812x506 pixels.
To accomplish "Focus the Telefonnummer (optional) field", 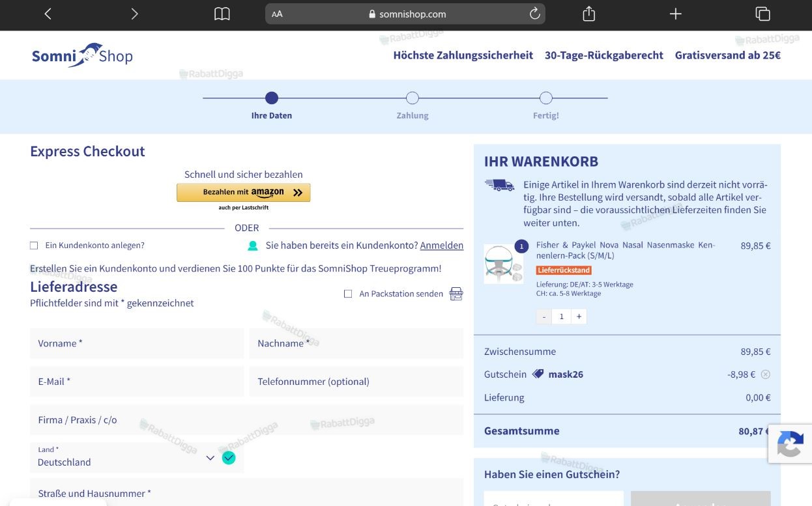I will [356, 382].
